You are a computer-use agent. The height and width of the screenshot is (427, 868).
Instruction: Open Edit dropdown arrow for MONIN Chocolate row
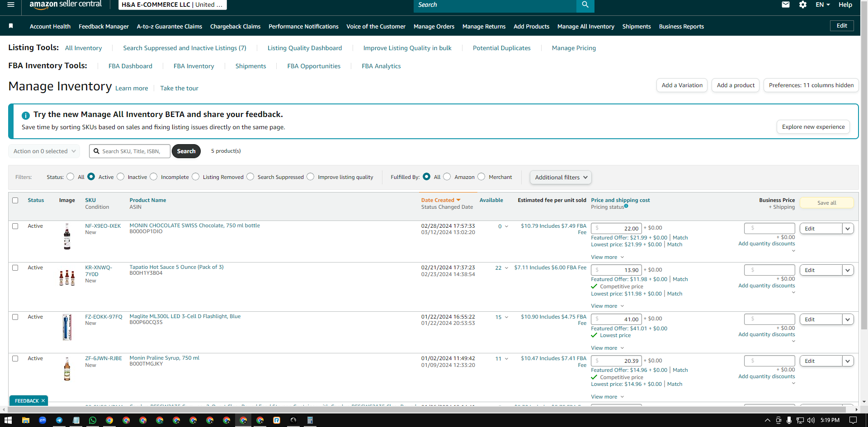click(x=848, y=229)
